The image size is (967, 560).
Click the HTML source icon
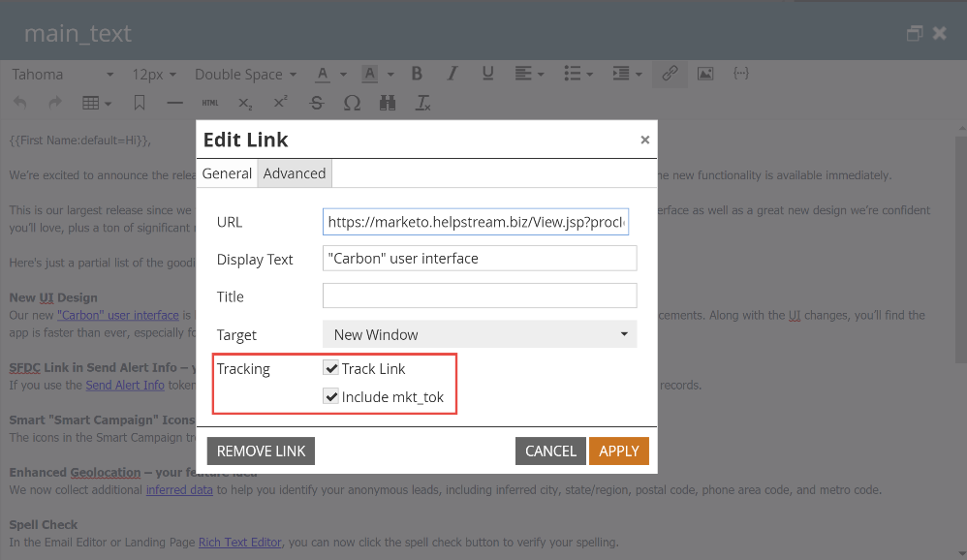coord(210,103)
